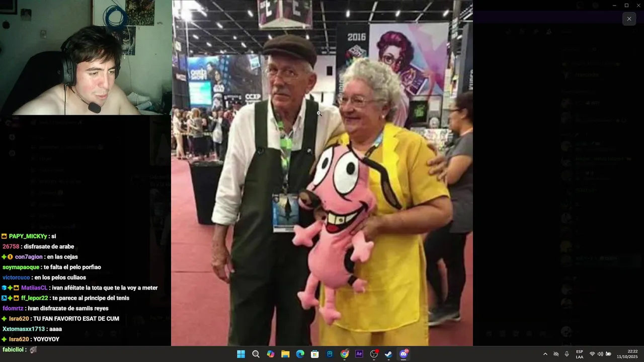
Task: Launch Copilot from the taskbar
Action: [271, 354]
